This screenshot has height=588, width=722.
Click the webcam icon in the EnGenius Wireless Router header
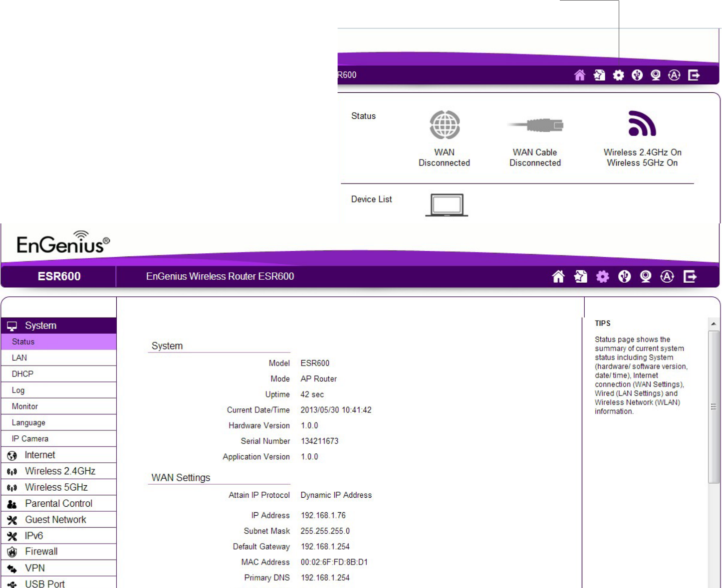pyautogui.click(x=646, y=276)
